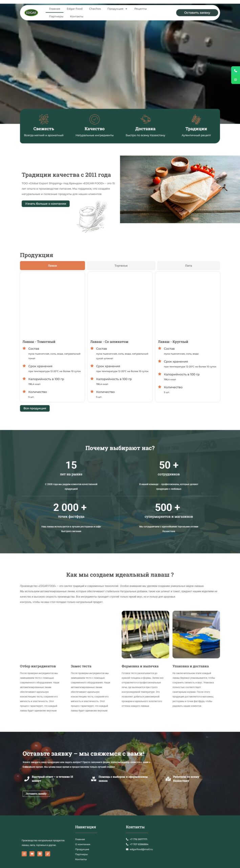Image resolution: width=240 pixels, height=868 pixels.
Task: Click the Как мы создаем идеальный лаваш heading
Action: 120,575
